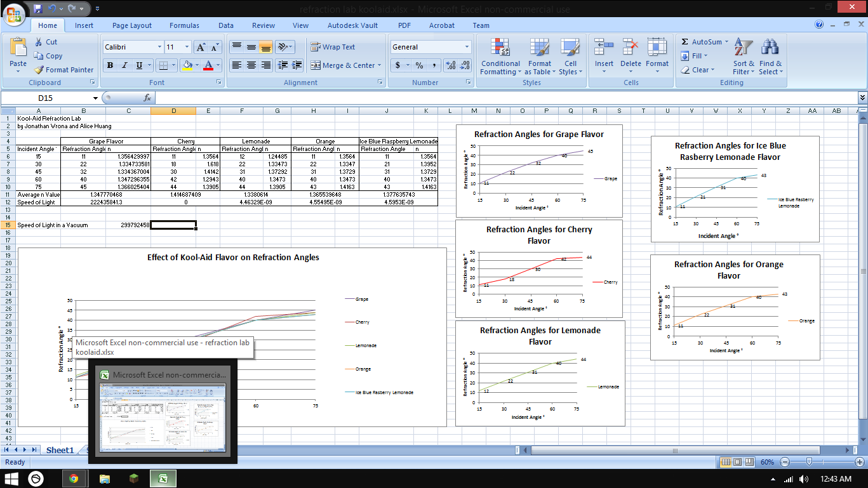Open Chrome from the taskbar
This screenshot has height=488, width=868.
pyautogui.click(x=74, y=478)
